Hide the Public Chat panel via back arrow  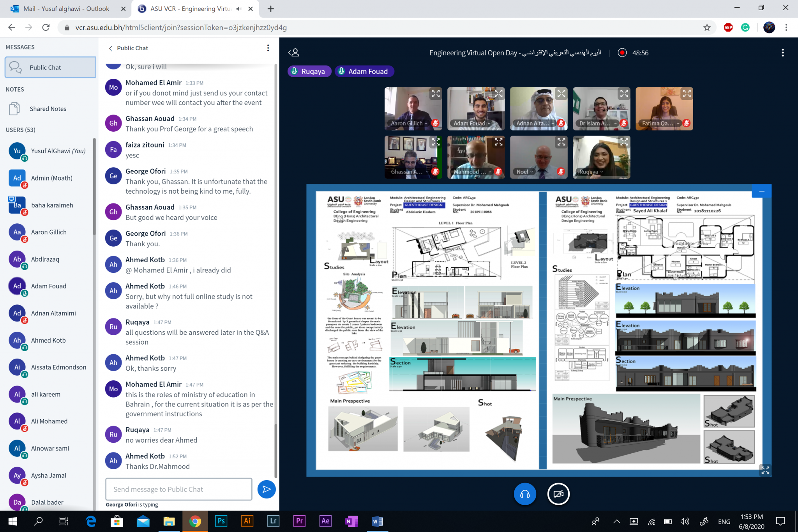pos(111,48)
